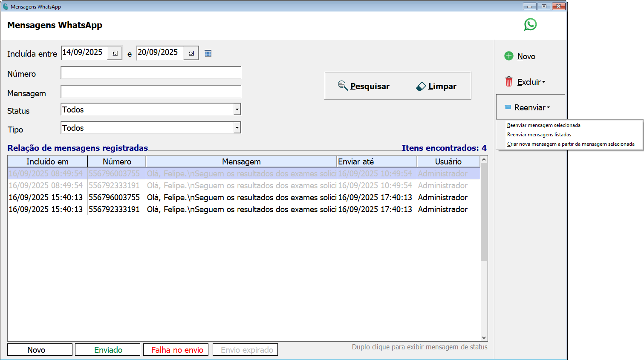Maximize the Mensagens WhatsApp window
The height and width of the screenshot is (360, 644).
[544, 6]
